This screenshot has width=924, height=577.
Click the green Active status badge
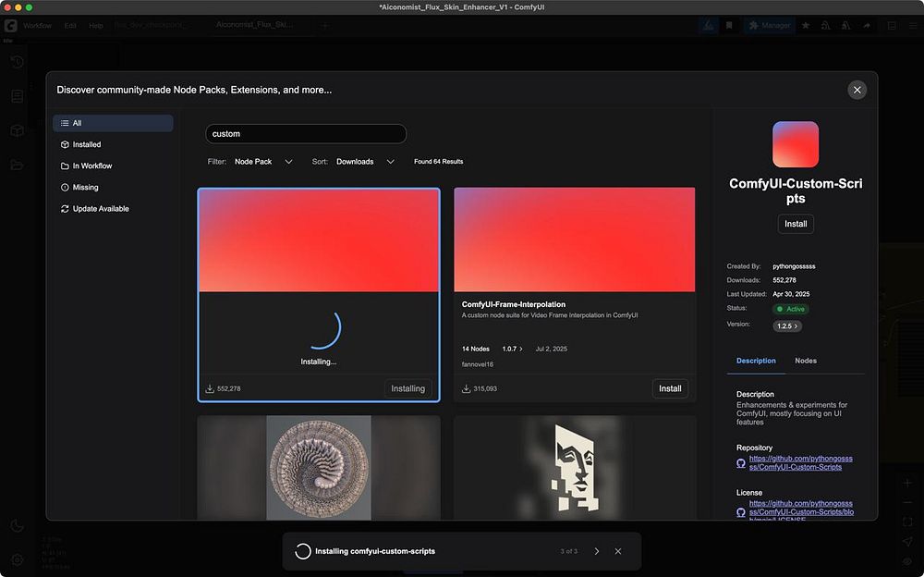pos(791,309)
